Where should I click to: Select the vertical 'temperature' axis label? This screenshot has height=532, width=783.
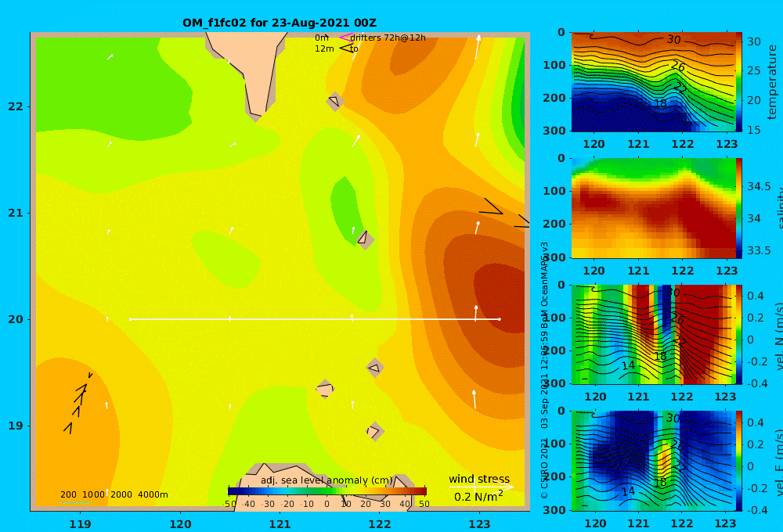click(x=773, y=82)
